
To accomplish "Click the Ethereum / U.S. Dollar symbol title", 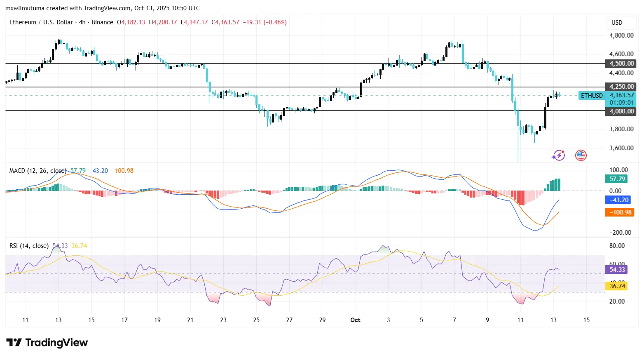I will tap(41, 22).
